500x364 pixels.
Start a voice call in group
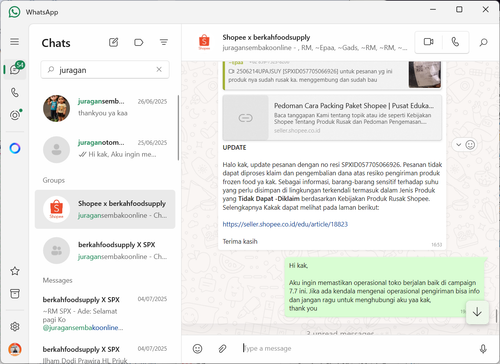pos(455,42)
